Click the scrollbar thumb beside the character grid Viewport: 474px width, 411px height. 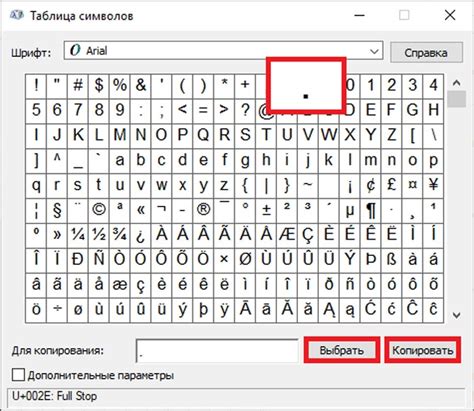coord(456,99)
